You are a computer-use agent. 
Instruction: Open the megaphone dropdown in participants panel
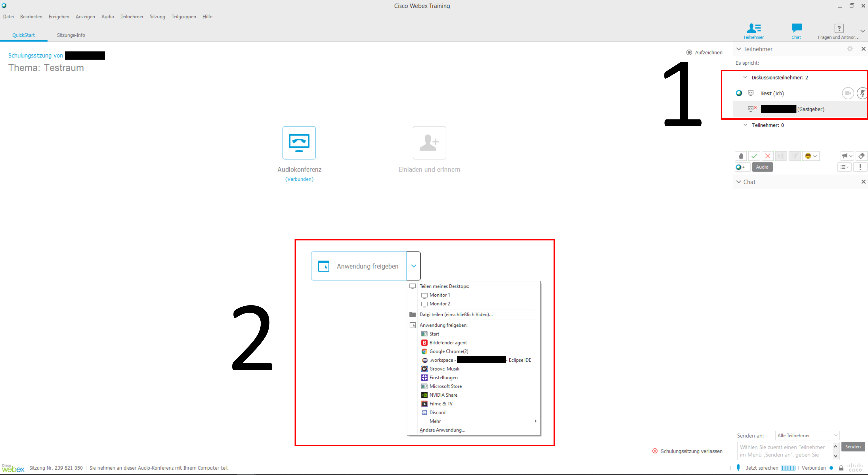(847, 156)
